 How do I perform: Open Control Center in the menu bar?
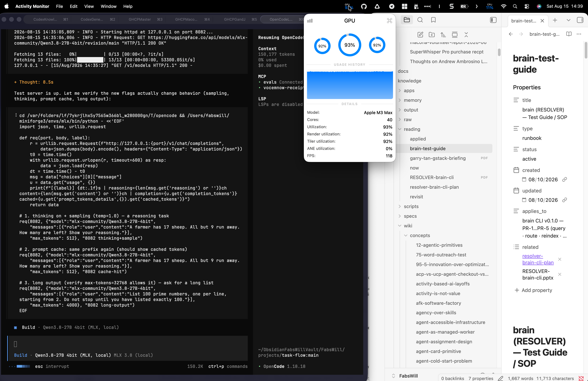pos(527,6)
